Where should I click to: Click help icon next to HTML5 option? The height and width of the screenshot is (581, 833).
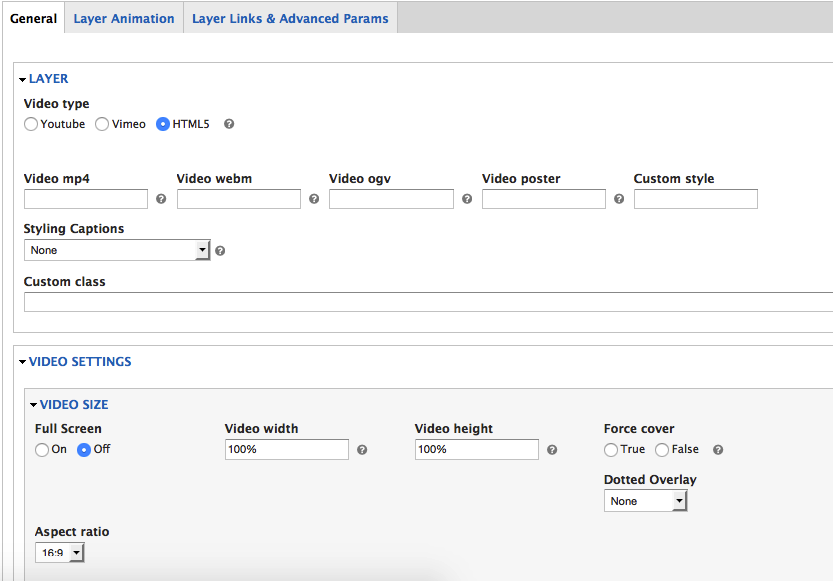click(229, 125)
